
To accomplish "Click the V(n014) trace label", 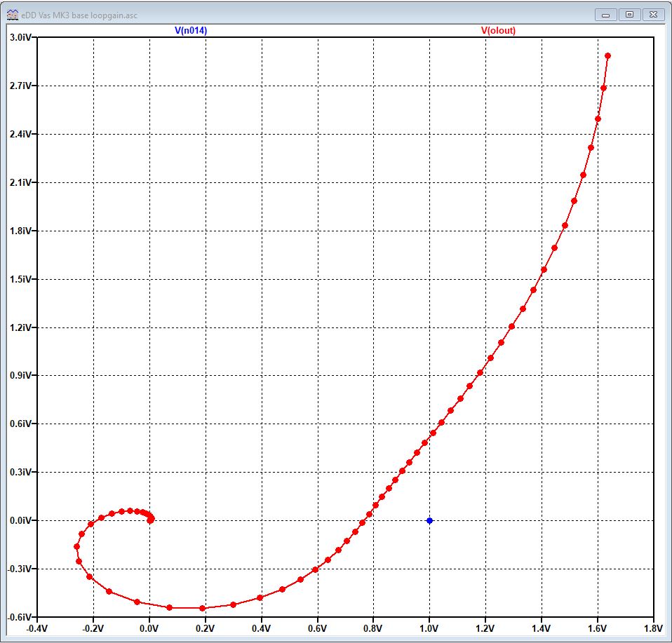I will coord(191,30).
